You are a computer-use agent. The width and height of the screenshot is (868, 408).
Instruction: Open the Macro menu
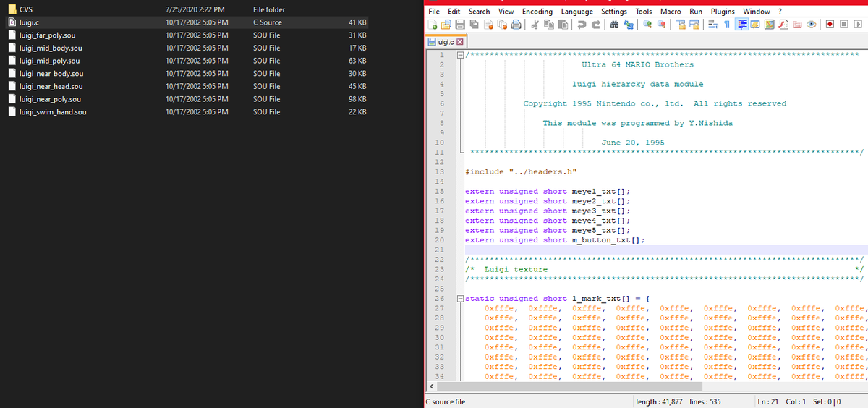point(671,12)
